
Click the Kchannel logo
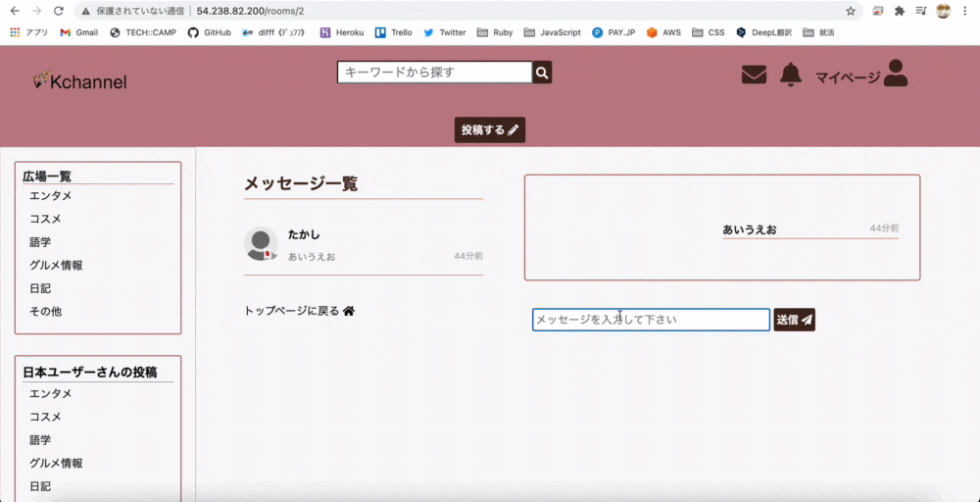80,80
